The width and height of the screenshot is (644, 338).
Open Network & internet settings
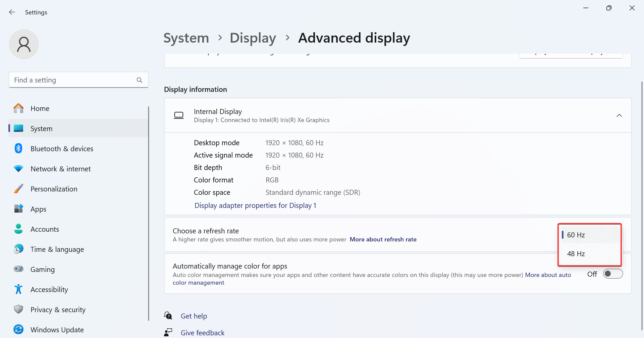point(78,169)
